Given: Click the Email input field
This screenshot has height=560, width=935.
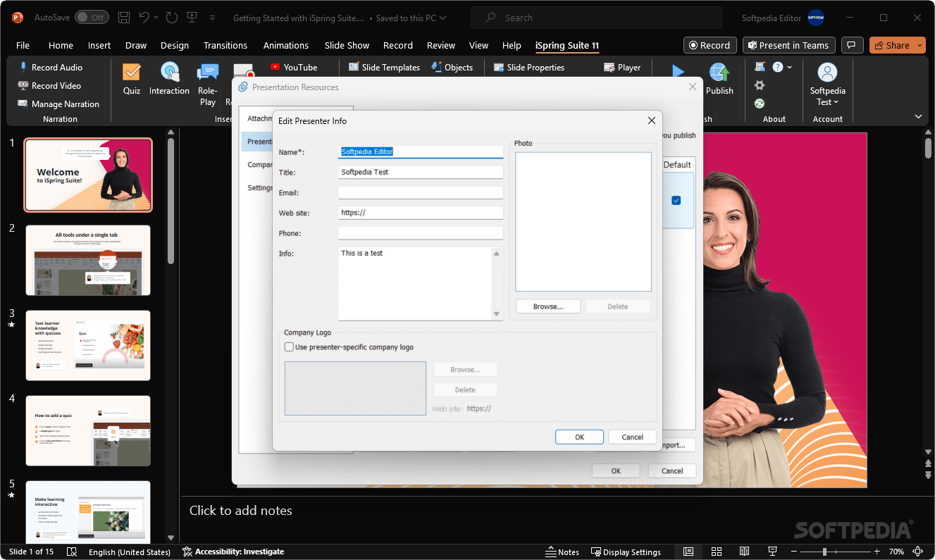Looking at the screenshot, I should [x=421, y=192].
